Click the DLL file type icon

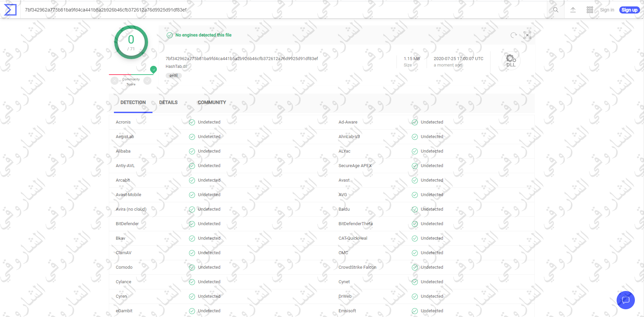511,61
